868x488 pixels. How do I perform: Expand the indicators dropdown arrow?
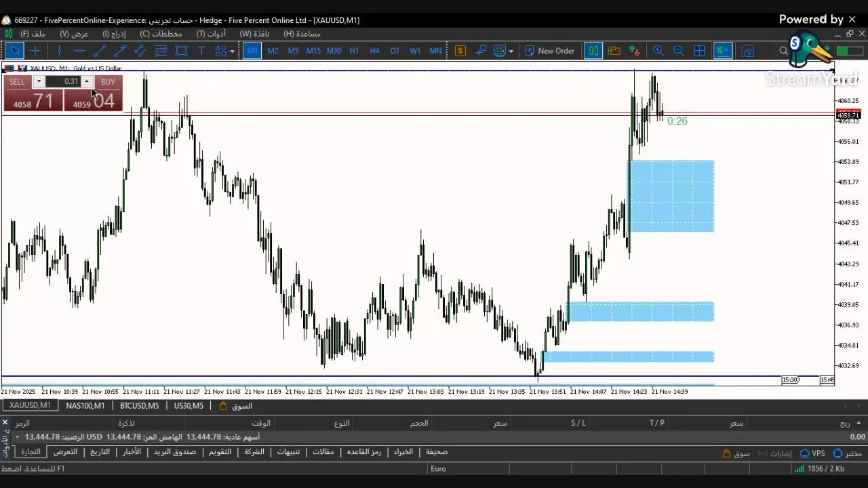click(x=511, y=51)
